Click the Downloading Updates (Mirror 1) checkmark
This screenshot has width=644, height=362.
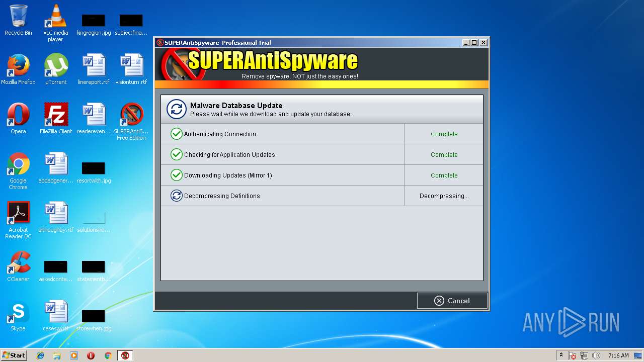(176, 175)
